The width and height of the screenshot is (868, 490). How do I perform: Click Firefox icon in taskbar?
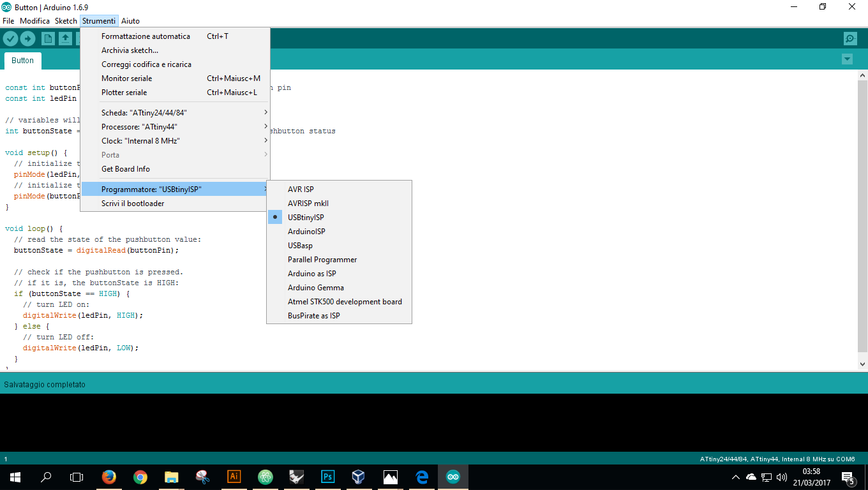(109, 477)
